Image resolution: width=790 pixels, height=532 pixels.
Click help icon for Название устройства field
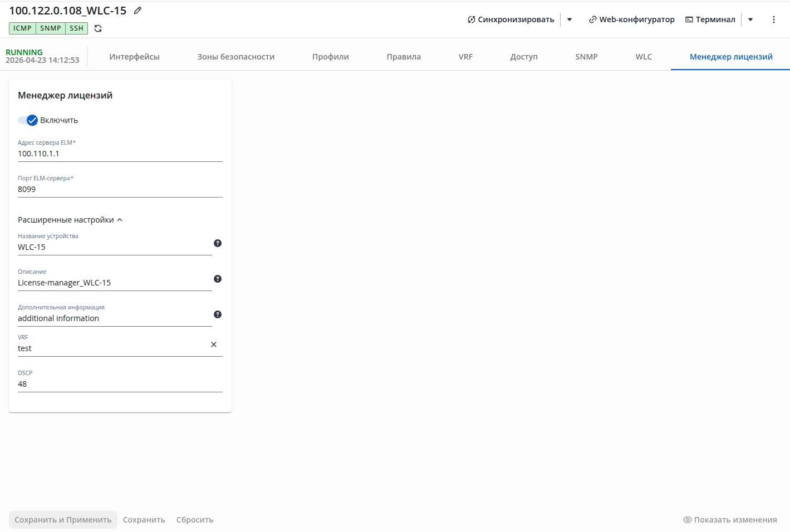click(x=218, y=243)
